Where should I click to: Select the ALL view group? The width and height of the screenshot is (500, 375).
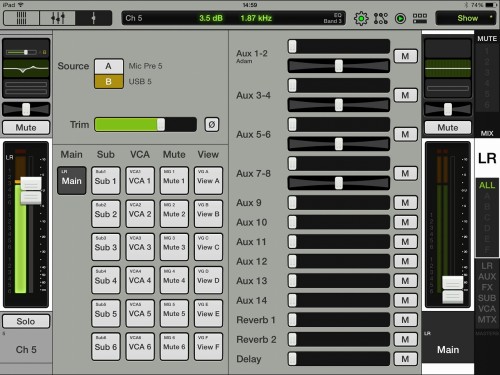pos(487,185)
